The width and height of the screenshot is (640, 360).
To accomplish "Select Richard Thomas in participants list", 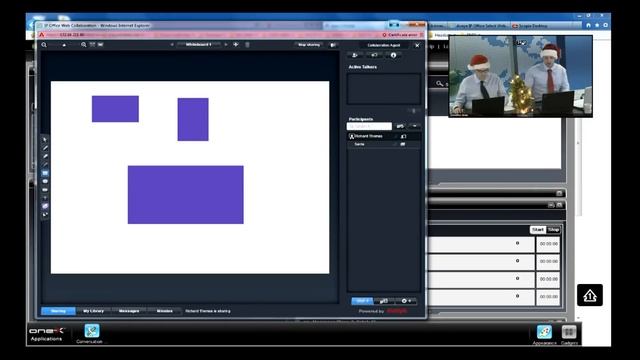I will 383,136.
